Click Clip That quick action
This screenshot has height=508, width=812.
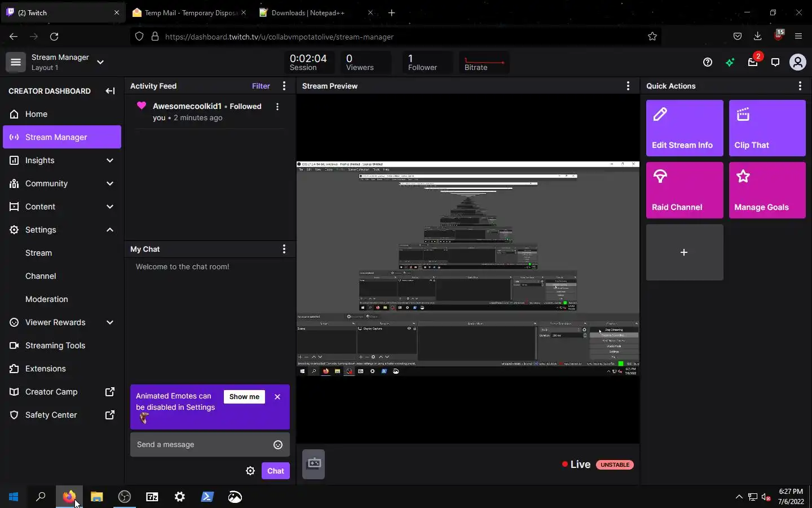767,128
